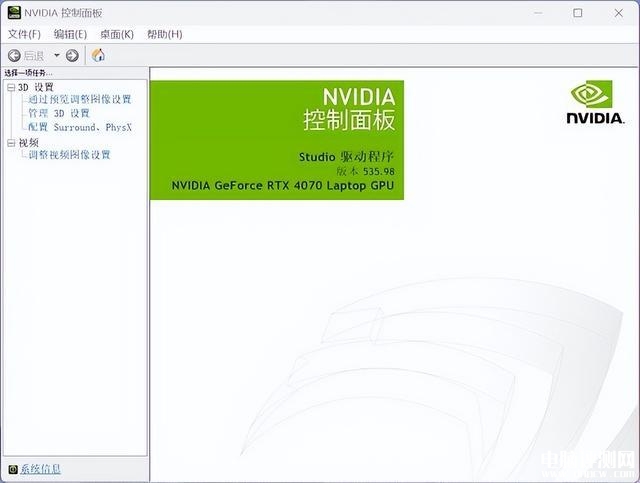Viewport: 640px width, 483px height.
Task: Open the 文件(F) menu
Action: point(24,34)
